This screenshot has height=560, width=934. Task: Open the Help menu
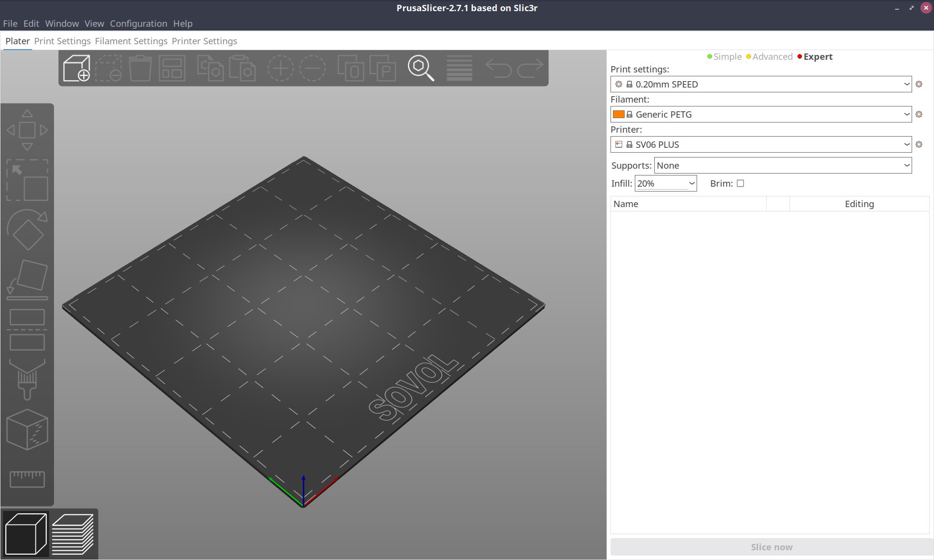click(x=183, y=23)
